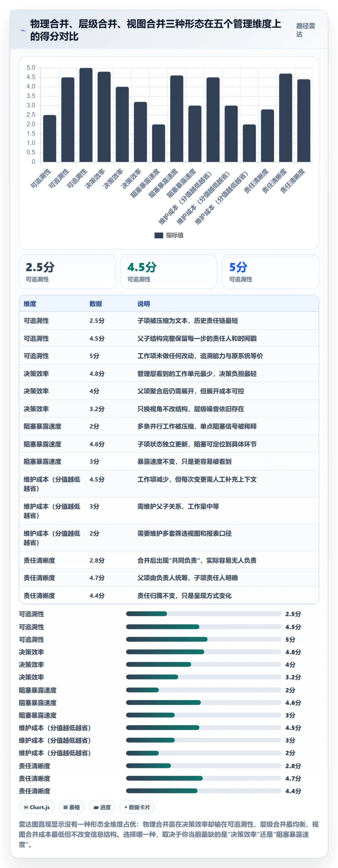Click the grid icon in the 表格 chip
This screenshot has height=868, width=338.
click(65, 807)
